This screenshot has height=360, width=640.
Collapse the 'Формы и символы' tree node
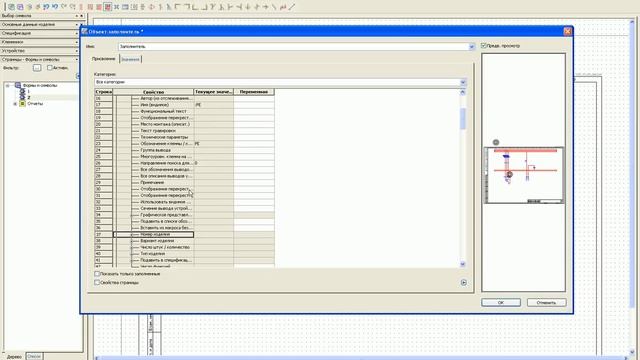(x=7, y=86)
